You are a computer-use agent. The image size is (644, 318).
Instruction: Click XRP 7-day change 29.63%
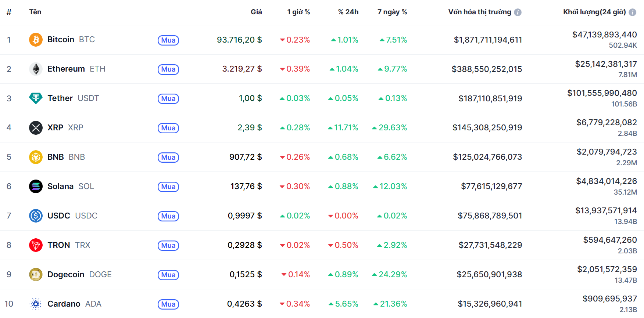point(389,128)
